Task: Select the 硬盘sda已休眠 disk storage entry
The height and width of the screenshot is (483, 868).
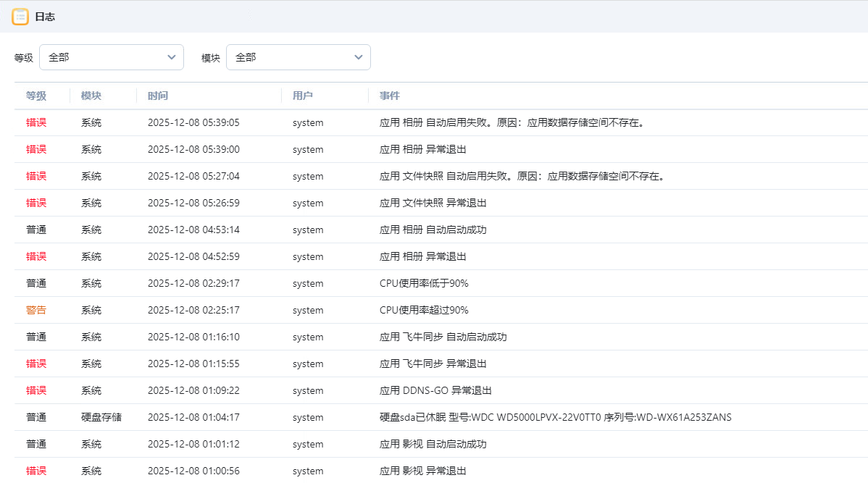Action: pos(555,417)
